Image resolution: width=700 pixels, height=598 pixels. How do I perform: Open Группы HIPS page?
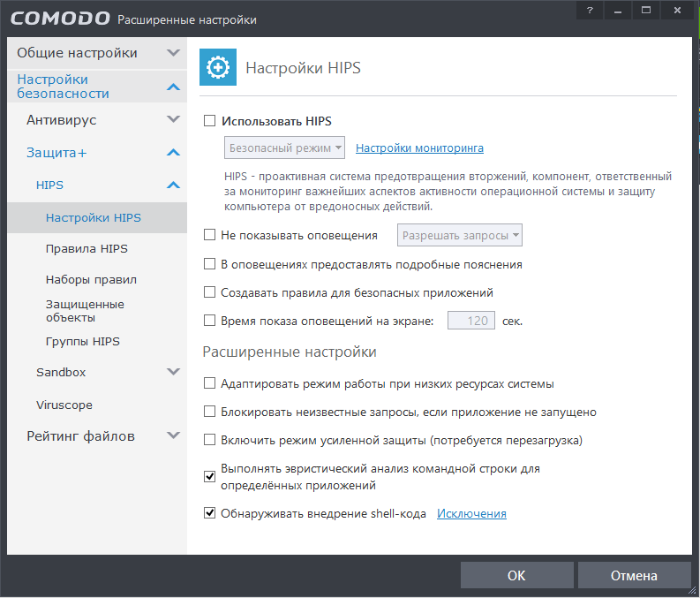tap(83, 341)
